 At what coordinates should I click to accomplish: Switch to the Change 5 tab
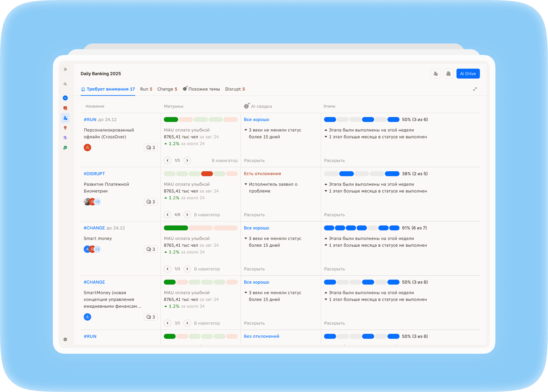(167, 89)
